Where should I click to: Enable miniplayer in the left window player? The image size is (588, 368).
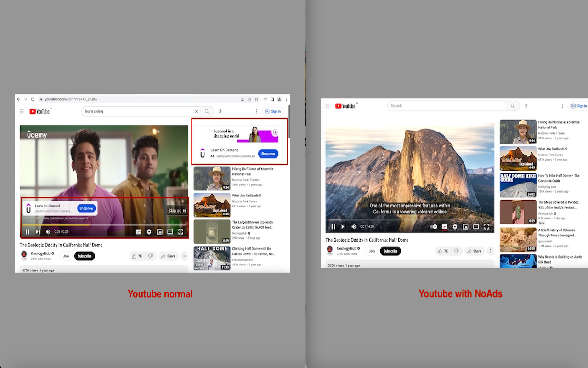(x=159, y=232)
